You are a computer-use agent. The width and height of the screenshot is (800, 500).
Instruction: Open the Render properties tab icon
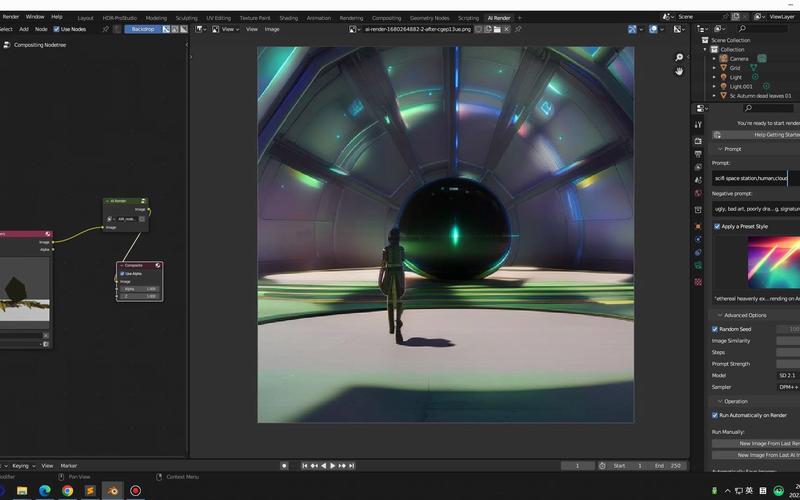click(x=698, y=141)
